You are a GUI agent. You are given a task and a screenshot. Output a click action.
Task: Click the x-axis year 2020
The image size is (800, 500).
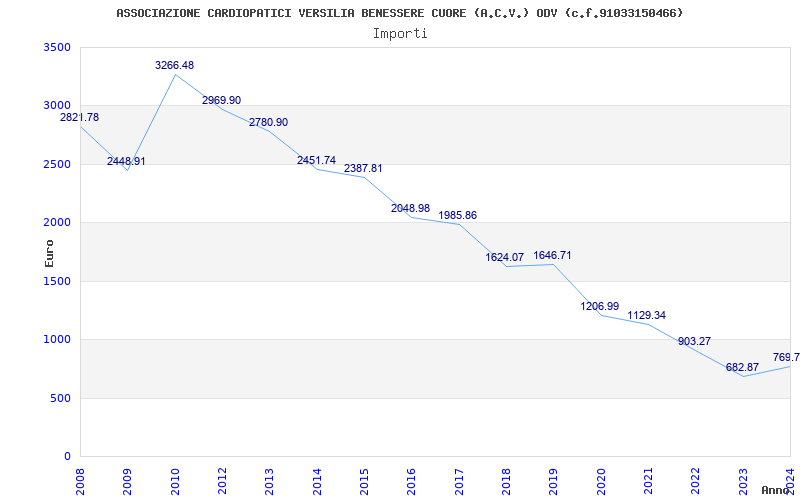click(x=601, y=481)
